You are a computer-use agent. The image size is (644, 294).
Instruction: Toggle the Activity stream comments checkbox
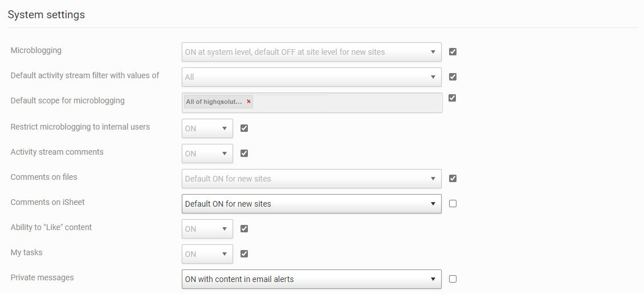[244, 154]
